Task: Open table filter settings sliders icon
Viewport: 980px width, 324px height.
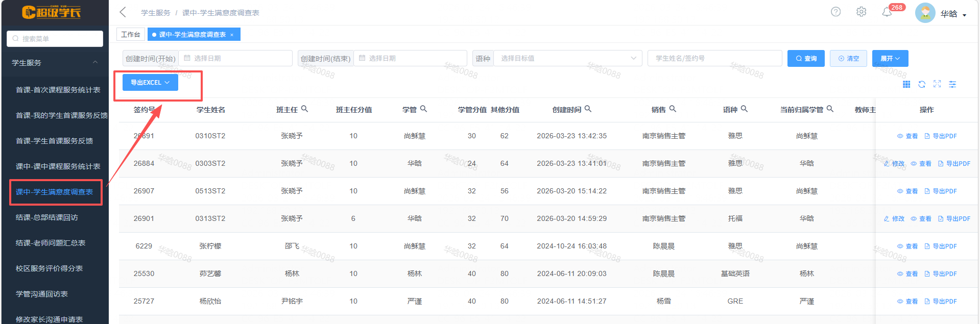Action: [x=952, y=84]
